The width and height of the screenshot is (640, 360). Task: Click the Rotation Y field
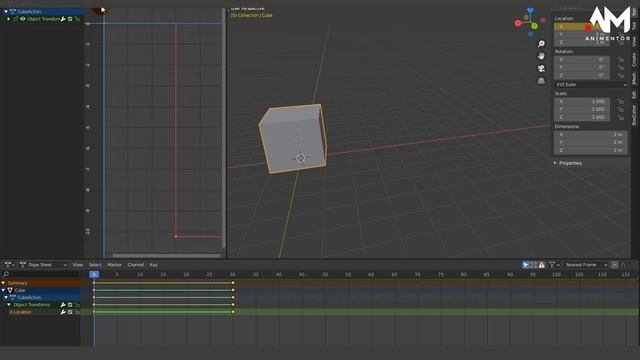581,67
